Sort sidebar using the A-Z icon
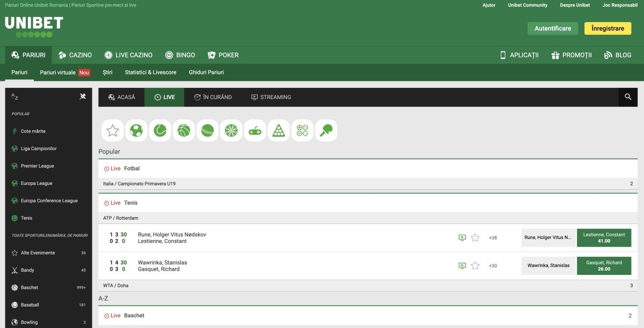644x328 pixels. click(15, 97)
